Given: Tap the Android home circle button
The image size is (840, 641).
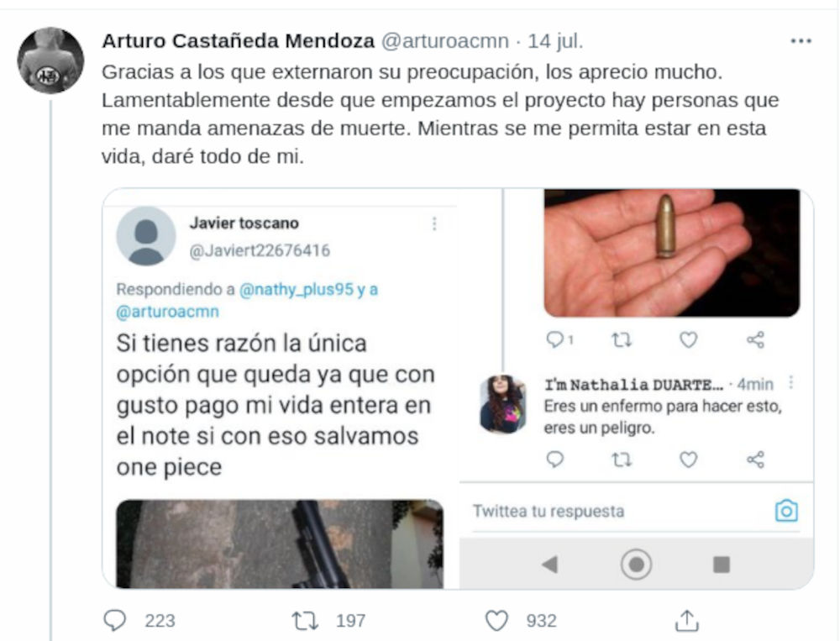Looking at the screenshot, I should pos(636,564).
